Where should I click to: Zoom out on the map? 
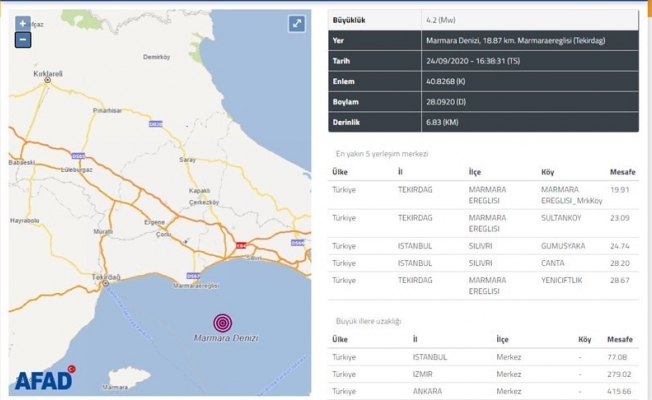pos(22,41)
